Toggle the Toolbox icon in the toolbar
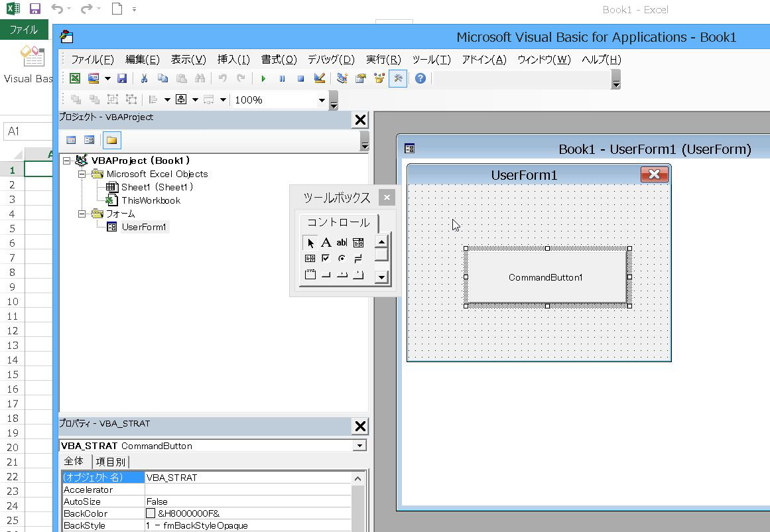The width and height of the screenshot is (770, 532). click(x=398, y=78)
